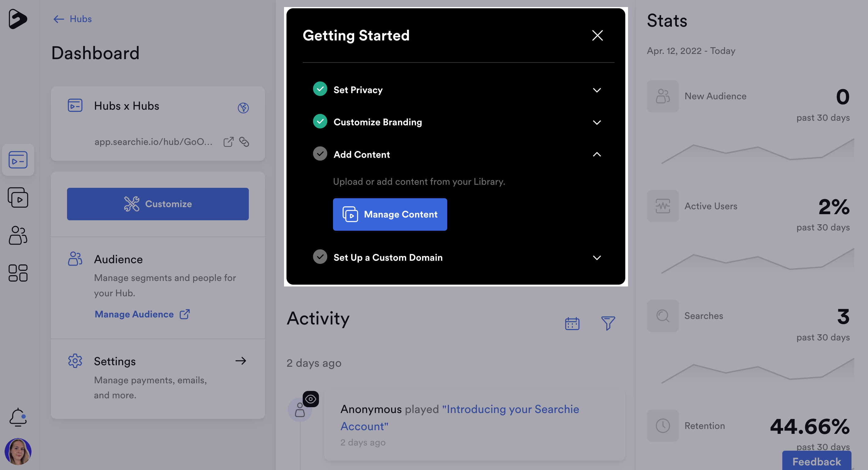Click the hub URL text app.searchie.io/hub
Image resolution: width=868 pixels, height=470 pixels.
[x=153, y=142]
